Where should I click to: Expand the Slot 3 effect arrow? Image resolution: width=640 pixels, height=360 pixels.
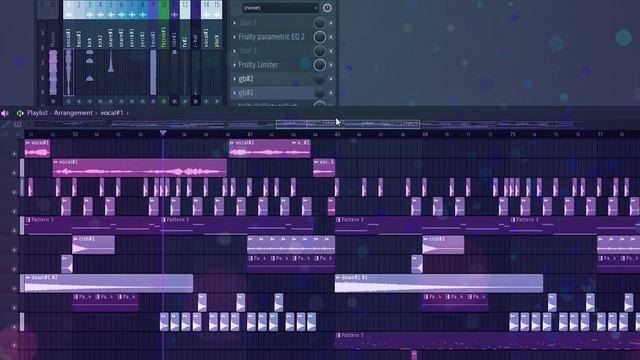pos(235,51)
